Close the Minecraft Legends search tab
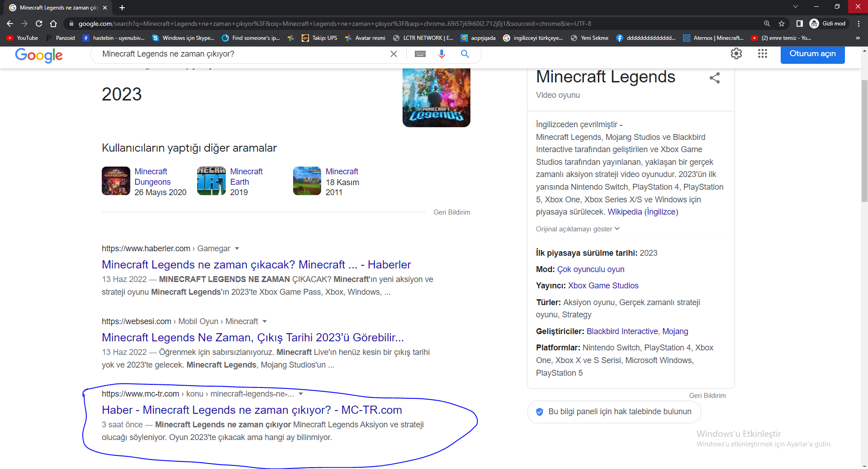The width and height of the screenshot is (868, 469). tap(105, 8)
